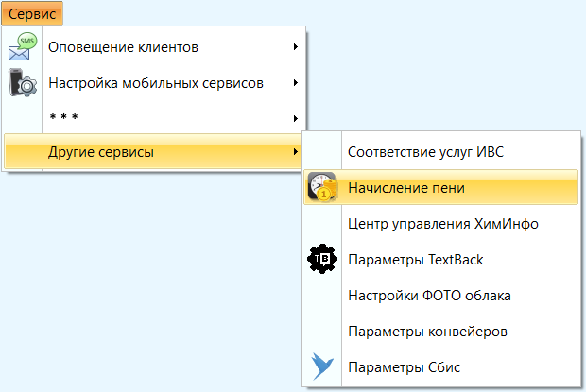
Task: Expand arrow next to Настройка мобильных сервисов
Action: [x=296, y=82]
